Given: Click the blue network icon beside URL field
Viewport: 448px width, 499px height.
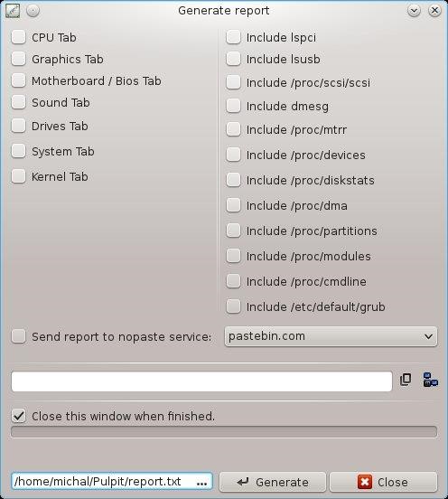Looking at the screenshot, I should [431, 380].
